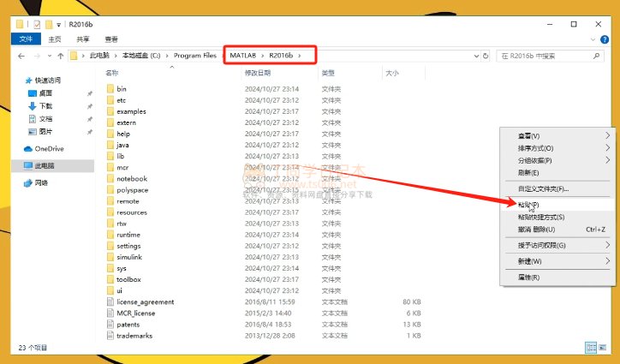
Task: Click the Back navigation arrow
Action: [x=21, y=57]
